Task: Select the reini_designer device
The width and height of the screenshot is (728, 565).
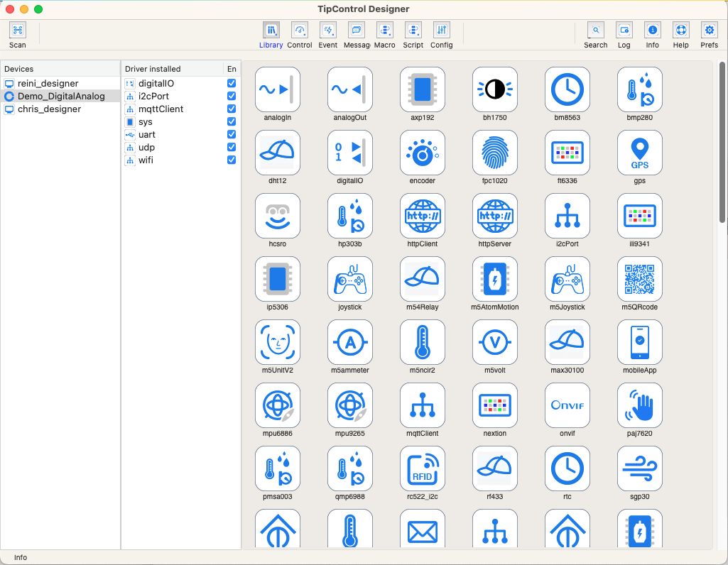Action: pyautogui.click(x=48, y=84)
